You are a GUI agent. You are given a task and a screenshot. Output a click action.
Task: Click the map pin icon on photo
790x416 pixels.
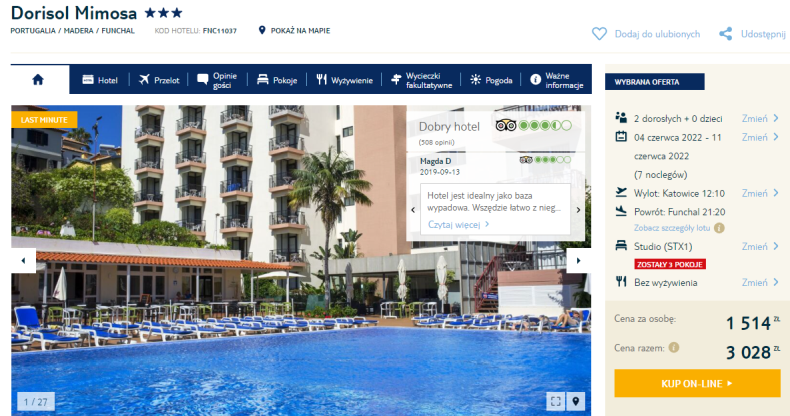coord(575,401)
